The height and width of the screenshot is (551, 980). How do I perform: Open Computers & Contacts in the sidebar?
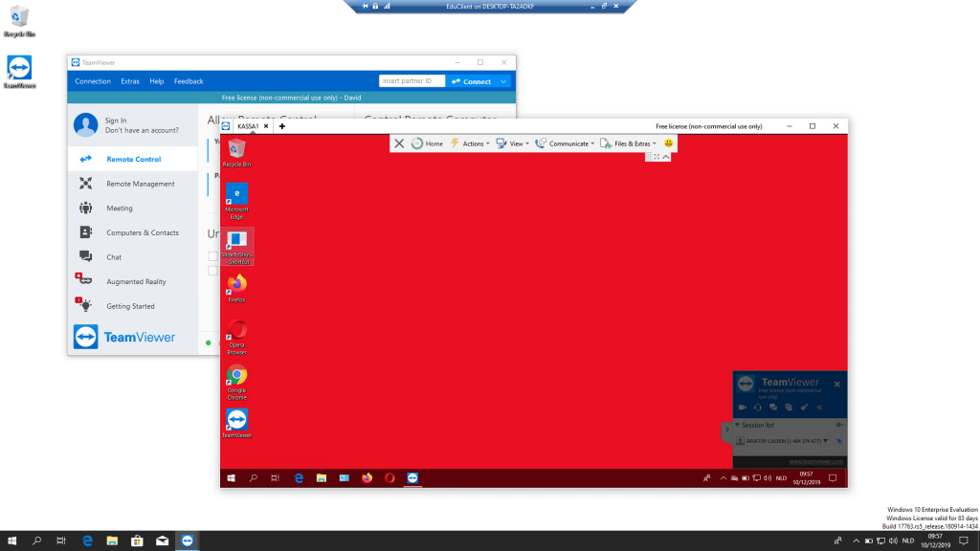pyautogui.click(x=132, y=232)
